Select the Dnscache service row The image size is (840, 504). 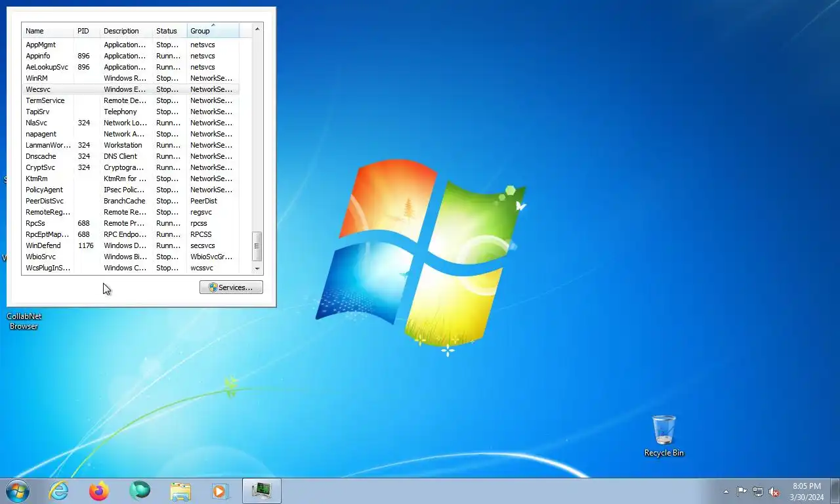[x=131, y=156]
